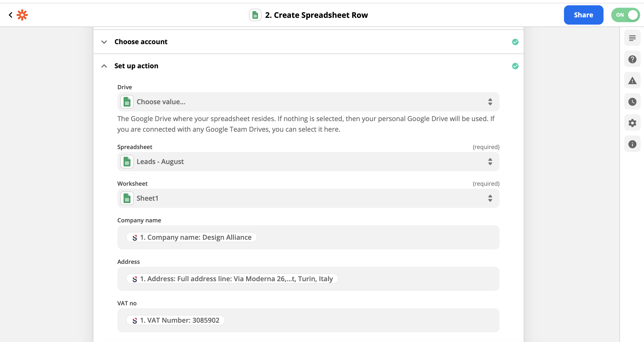Go back using the left arrow
This screenshot has width=644, height=342.
[11, 15]
